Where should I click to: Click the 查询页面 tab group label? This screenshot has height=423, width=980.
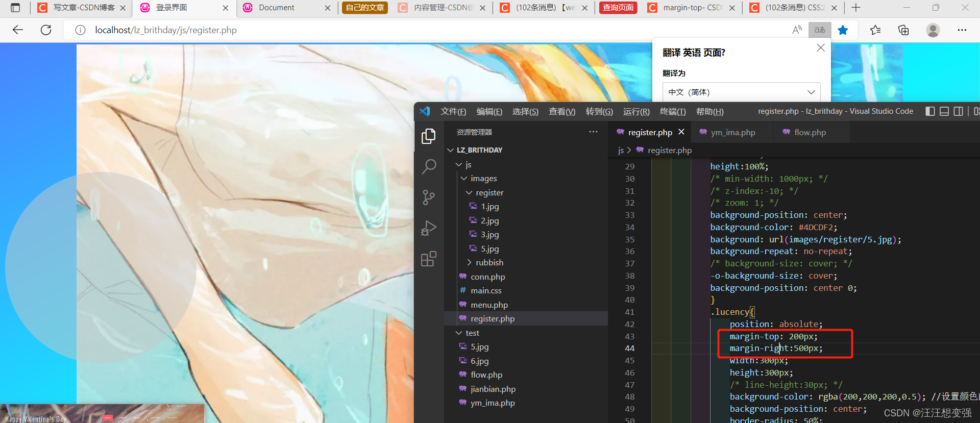point(618,8)
